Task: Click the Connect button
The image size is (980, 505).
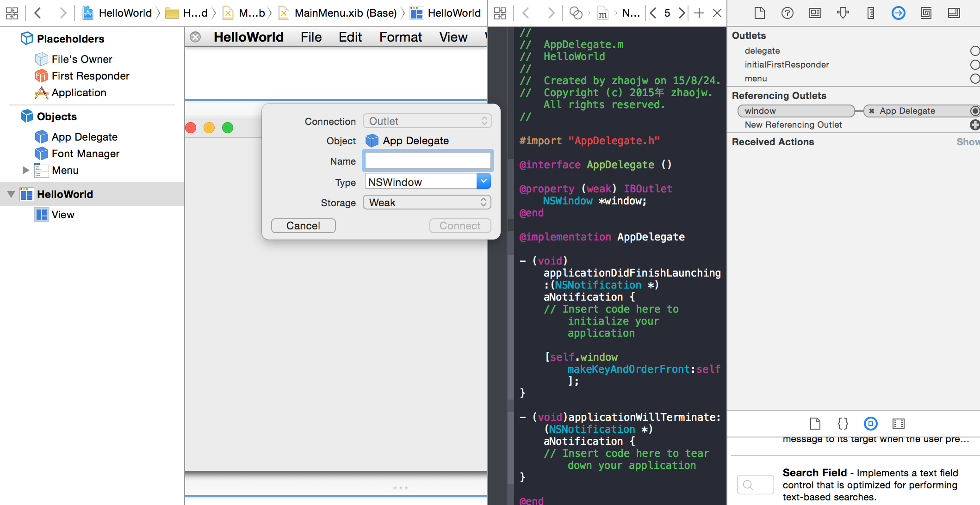Action: 459,226
